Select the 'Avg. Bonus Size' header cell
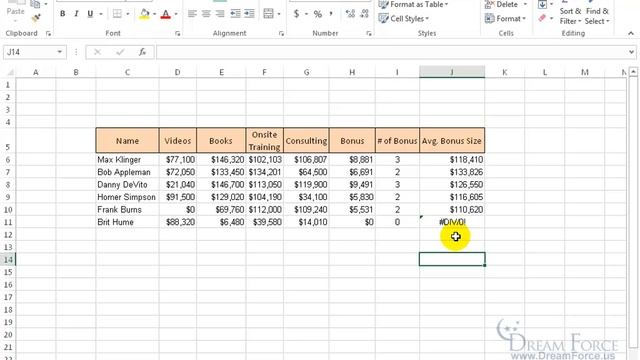The width and height of the screenshot is (640, 360). (452, 140)
